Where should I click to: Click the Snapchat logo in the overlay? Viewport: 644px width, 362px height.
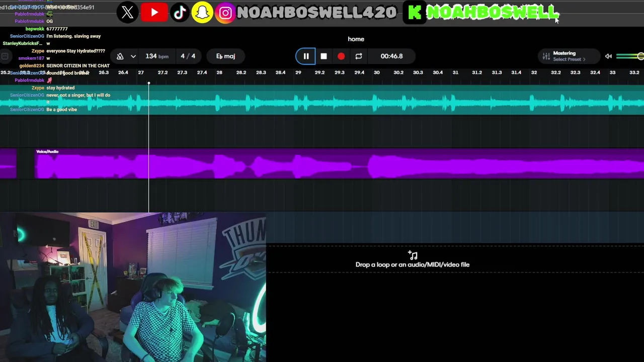coord(202,13)
